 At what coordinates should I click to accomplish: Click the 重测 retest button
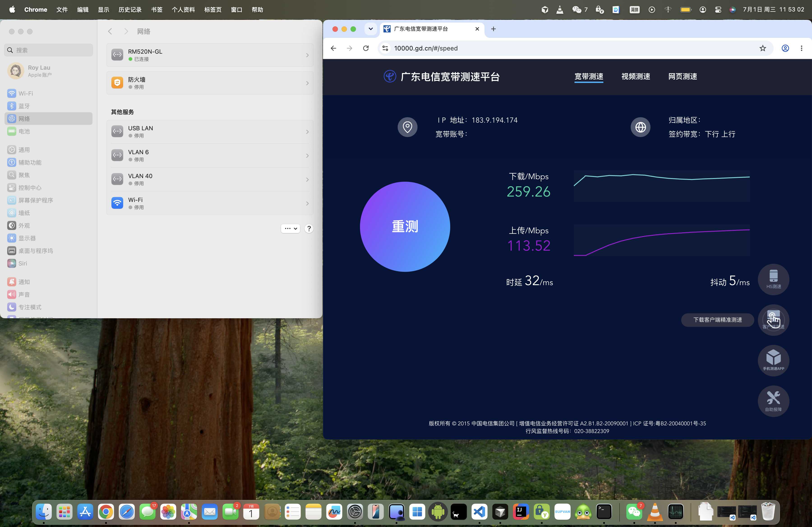405,227
